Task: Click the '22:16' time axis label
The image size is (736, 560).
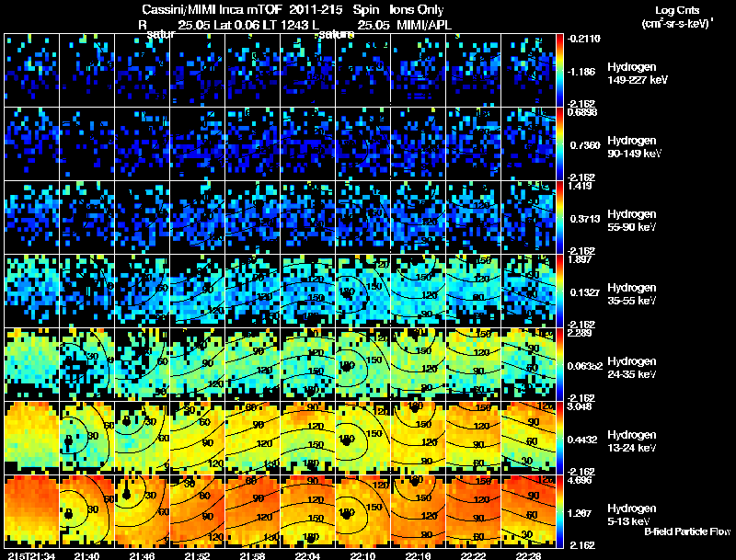Action: click(419, 556)
